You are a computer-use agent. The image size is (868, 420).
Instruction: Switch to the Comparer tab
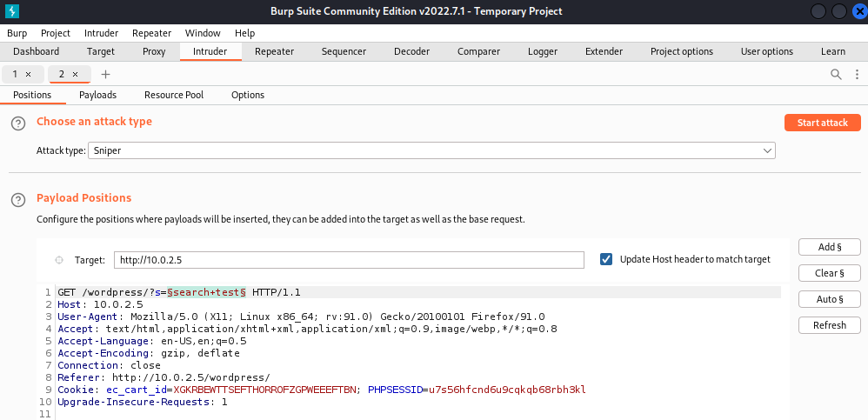(479, 51)
